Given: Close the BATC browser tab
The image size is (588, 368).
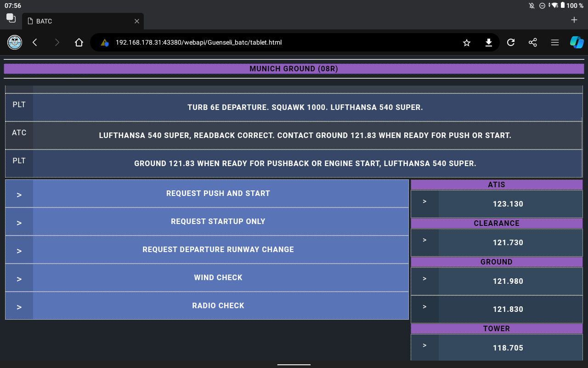Looking at the screenshot, I should tap(137, 21).
